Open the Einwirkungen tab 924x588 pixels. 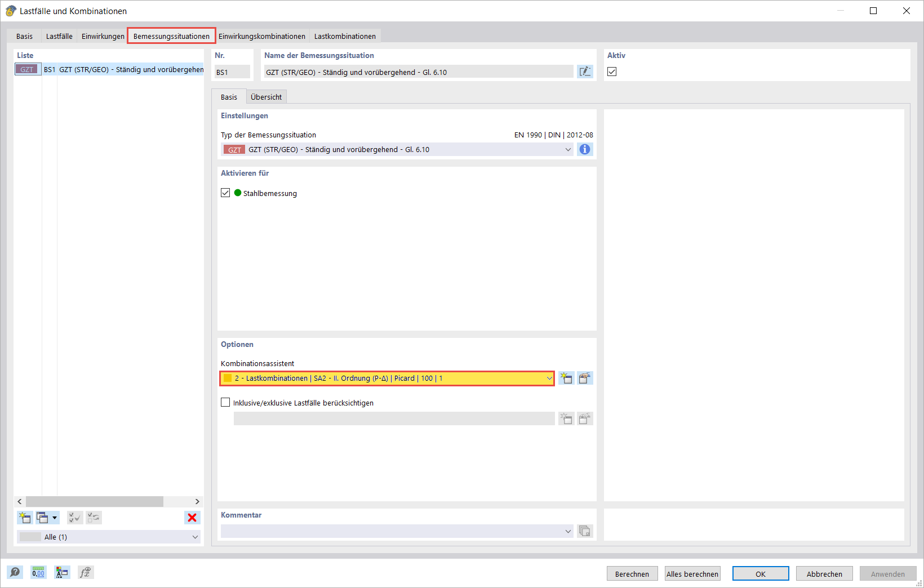103,36
